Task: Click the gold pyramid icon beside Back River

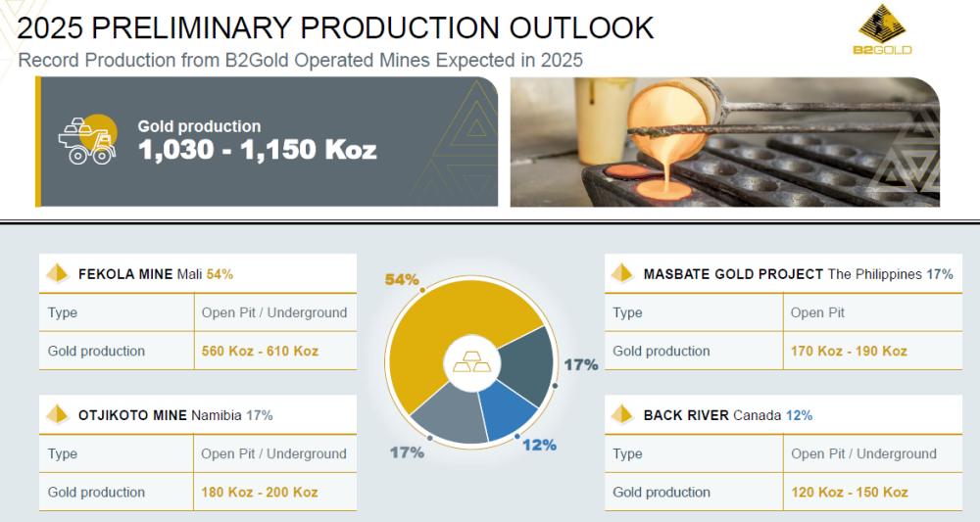Action: (x=622, y=414)
